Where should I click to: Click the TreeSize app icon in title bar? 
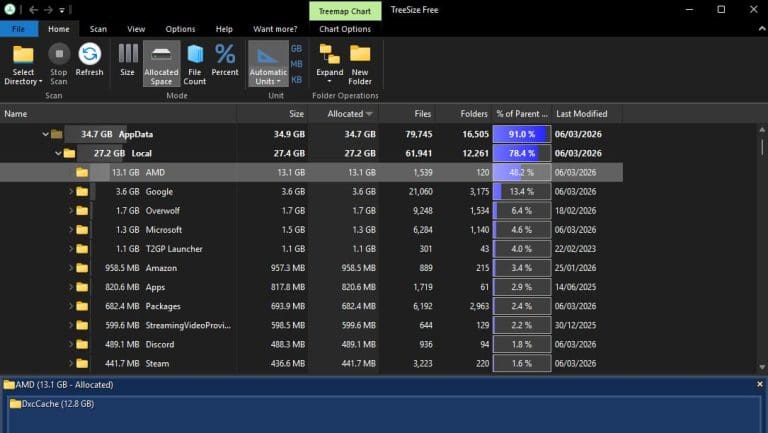pos(9,9)
